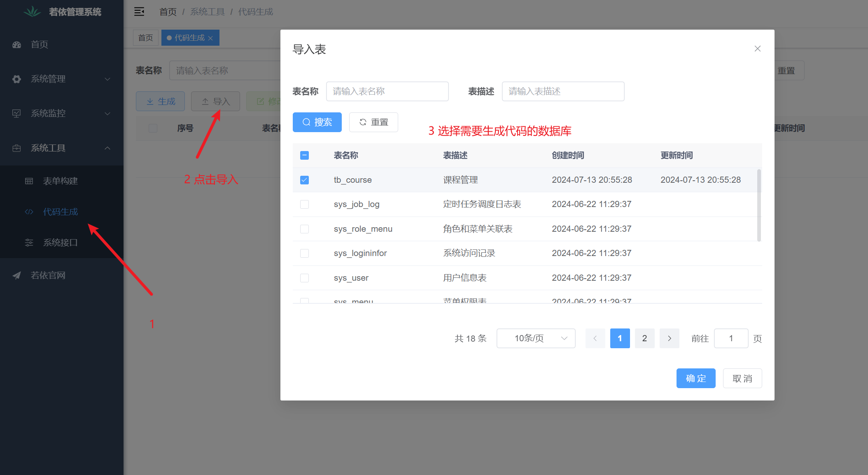The height and width of the screenshot is (475, 868).
Task: Click the paper plane icon for 若依官网
Action: click(16, 275)
